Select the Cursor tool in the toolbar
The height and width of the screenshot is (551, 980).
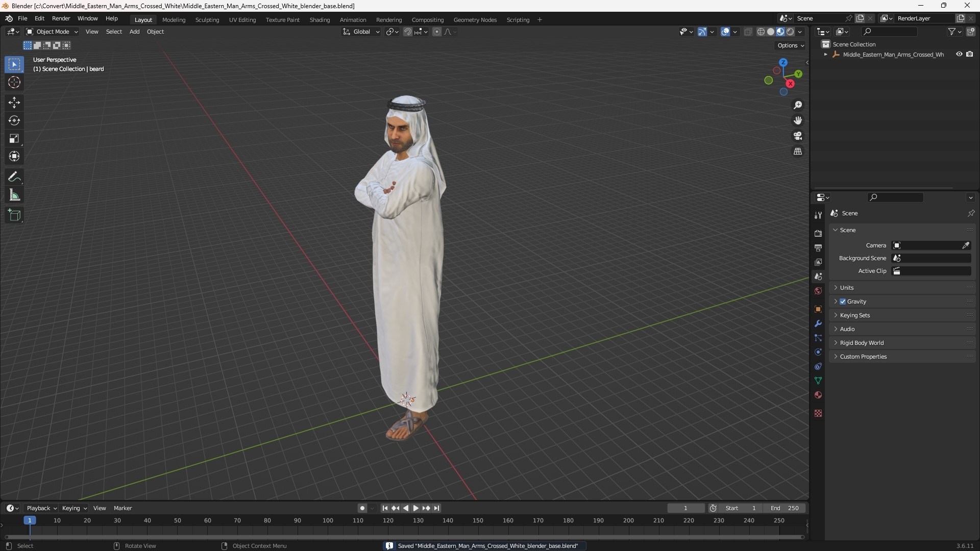[x=14, y=82]
